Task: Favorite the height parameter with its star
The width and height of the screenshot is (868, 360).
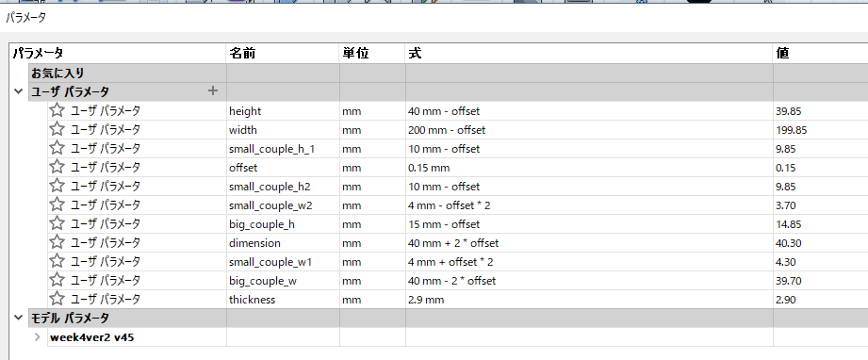Action: pyautogui.click(x=57, y=110)
